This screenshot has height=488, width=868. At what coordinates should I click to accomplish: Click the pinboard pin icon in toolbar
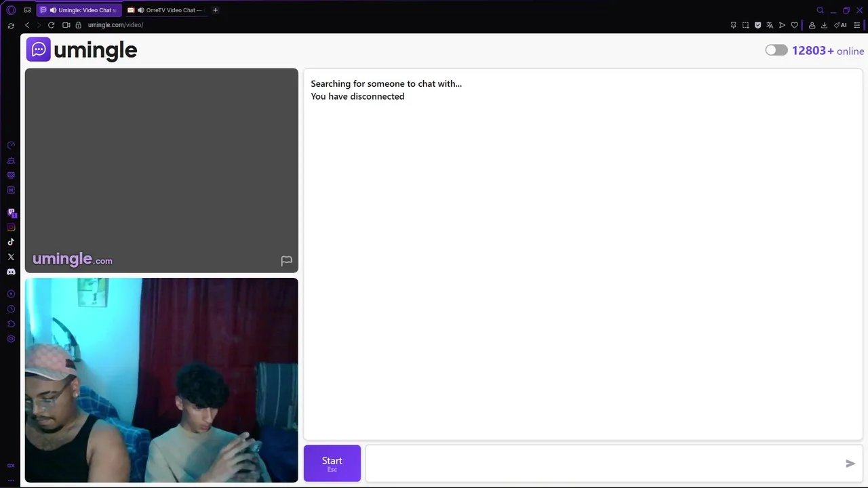pos(733,25)
